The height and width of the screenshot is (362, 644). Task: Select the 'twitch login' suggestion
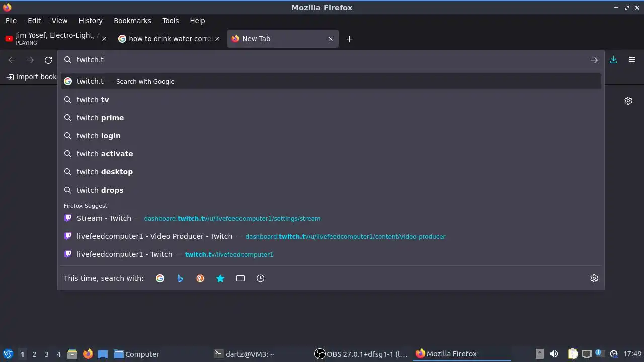331,136
